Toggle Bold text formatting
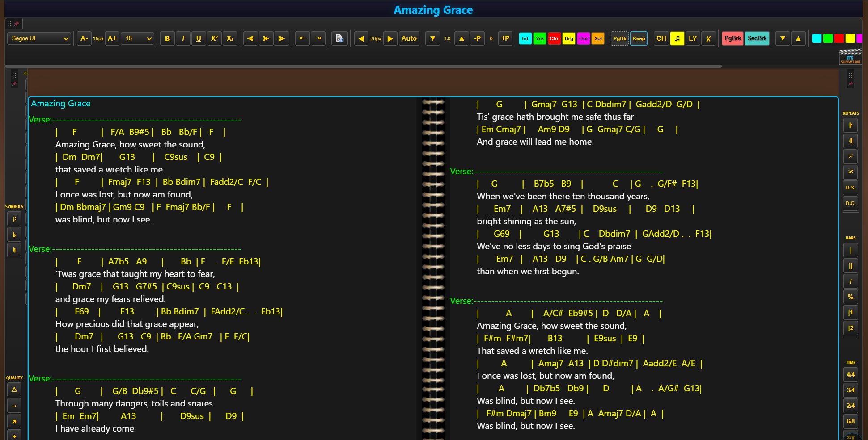 click(167, 38)
